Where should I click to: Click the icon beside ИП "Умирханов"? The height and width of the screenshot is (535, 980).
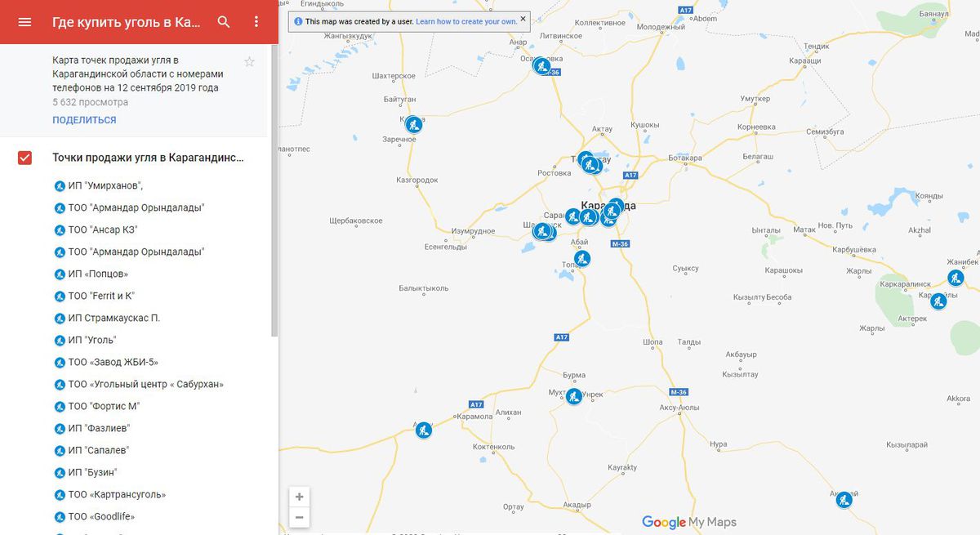(x=60, y=185)
